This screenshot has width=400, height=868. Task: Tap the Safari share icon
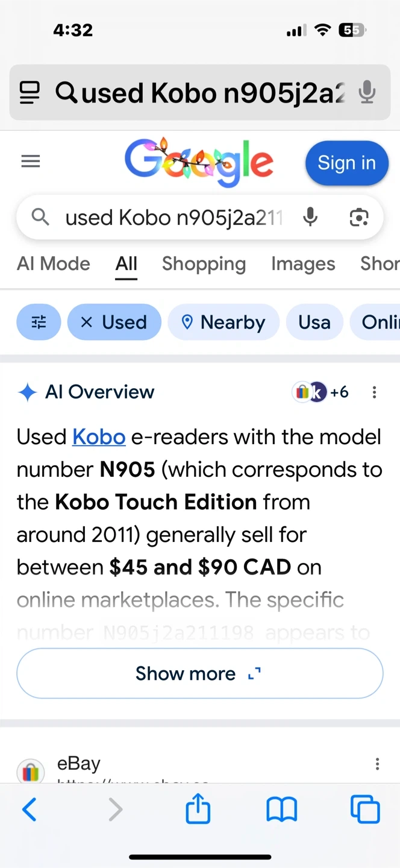198,810
